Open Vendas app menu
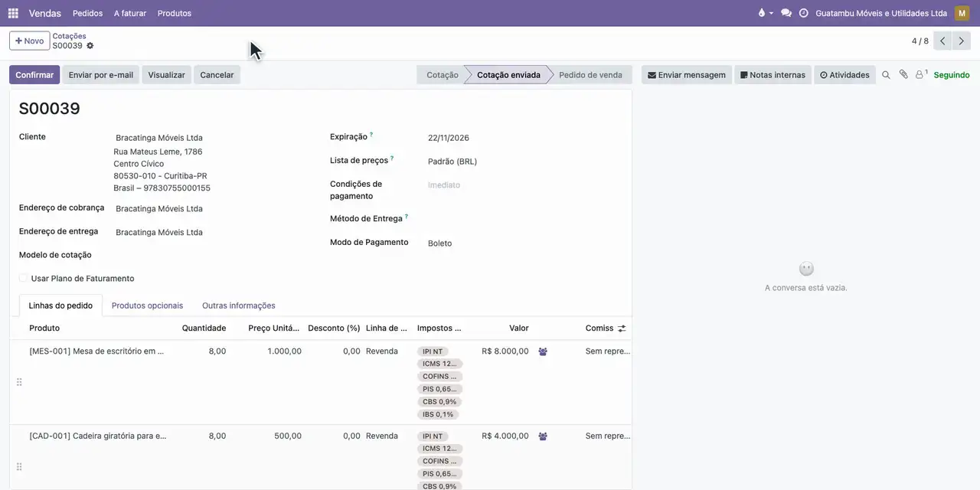The width and height of the screenshot is (980, 490). [x=45, y=13]
